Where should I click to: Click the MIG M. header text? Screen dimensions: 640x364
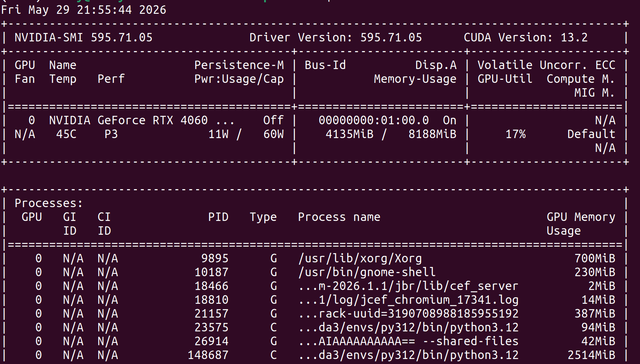[594, 93]
